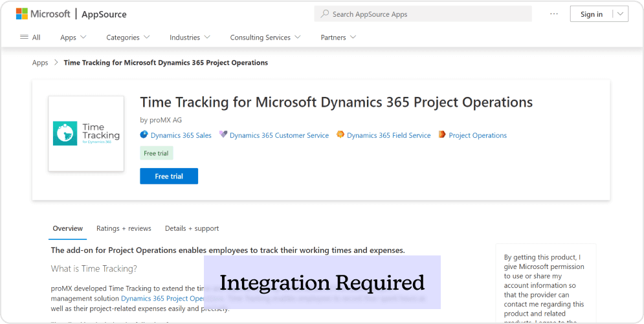Click the 'What is Time Tracking?' heading
Image resolution: width=644 pixels, height=324 pixels.
coord(94,269)
